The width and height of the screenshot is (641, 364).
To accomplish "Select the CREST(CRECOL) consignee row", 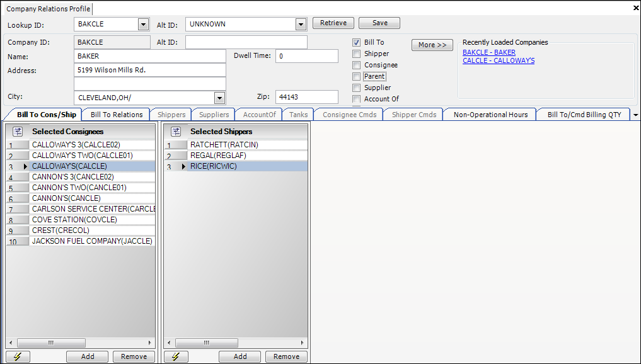I will pyautogui.click(x=61, y=230).
